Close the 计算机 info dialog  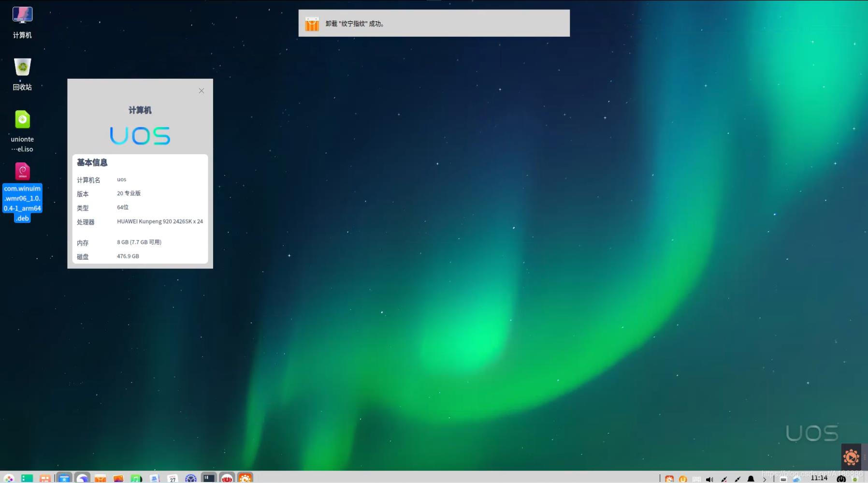point(202,91)
